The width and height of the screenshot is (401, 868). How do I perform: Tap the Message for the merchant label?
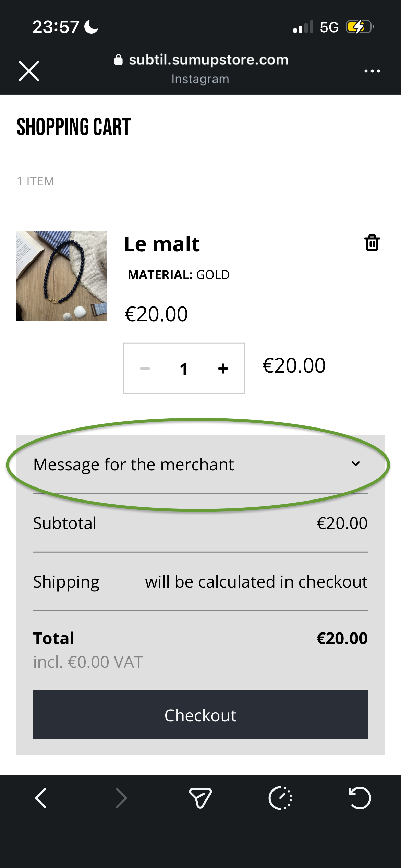(133, 465)
